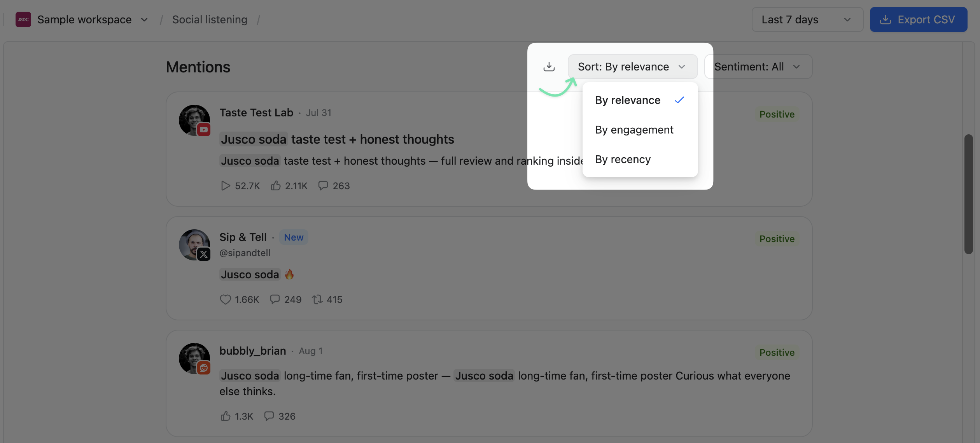
Task: Click the play views icon showing 52.7K
Action: [225, 186]
